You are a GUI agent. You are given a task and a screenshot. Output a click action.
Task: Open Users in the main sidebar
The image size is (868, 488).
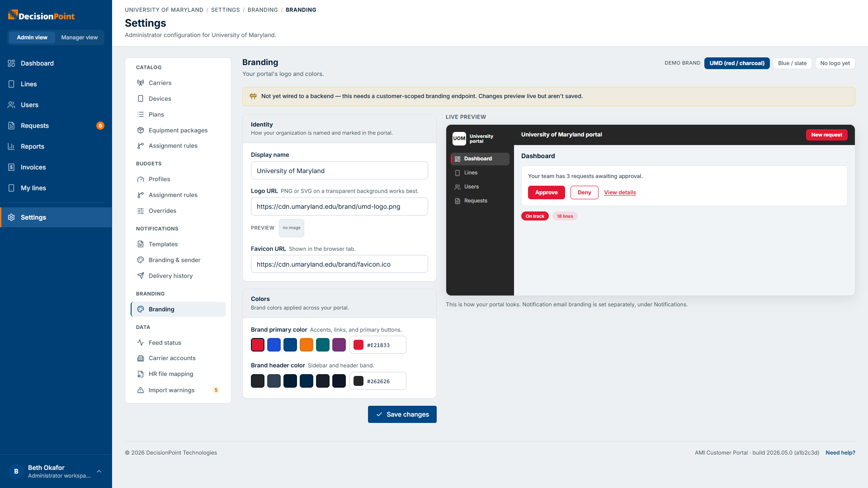click(x=56, y=105)
